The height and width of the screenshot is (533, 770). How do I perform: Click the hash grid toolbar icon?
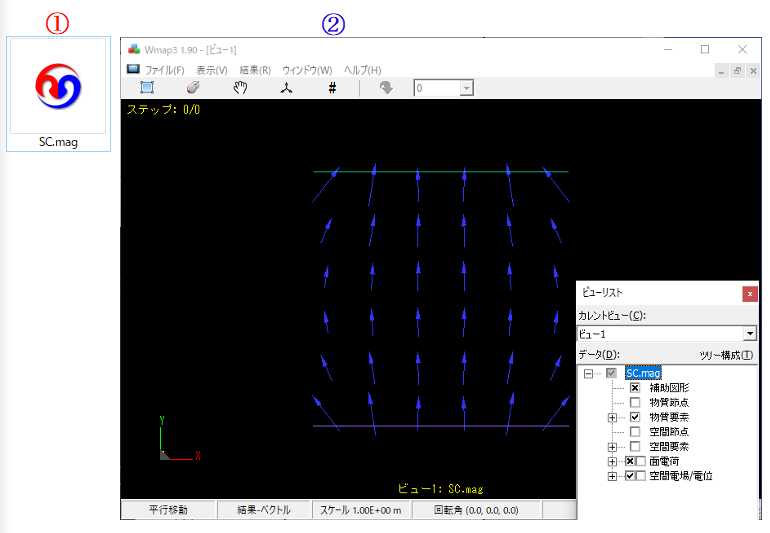click(x=332, y=88)
